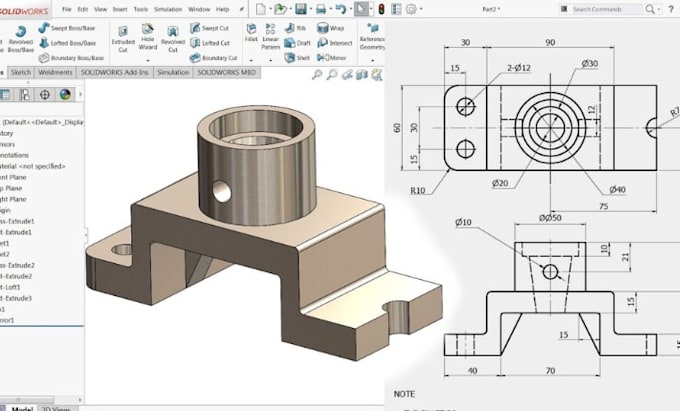Expand the manager tabs chevron arrow
The height and width of the screenshot is (411, 680).
click(x=80, y=95)
